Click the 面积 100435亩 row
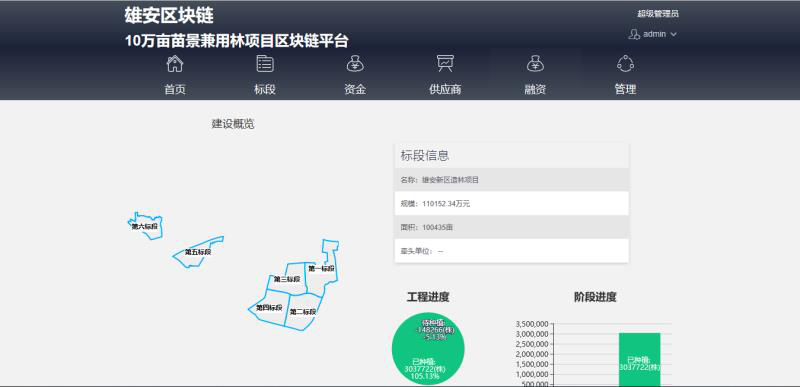800x387 pixels. [512, 227]
